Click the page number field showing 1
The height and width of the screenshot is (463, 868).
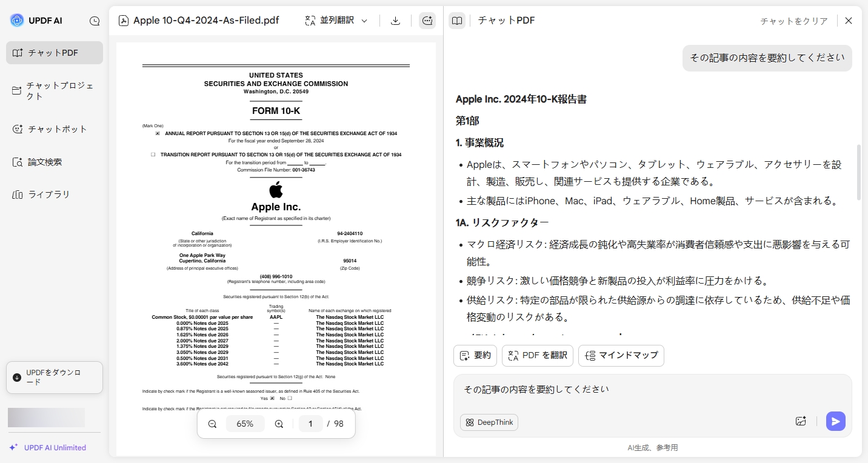[x=311, y=424]
